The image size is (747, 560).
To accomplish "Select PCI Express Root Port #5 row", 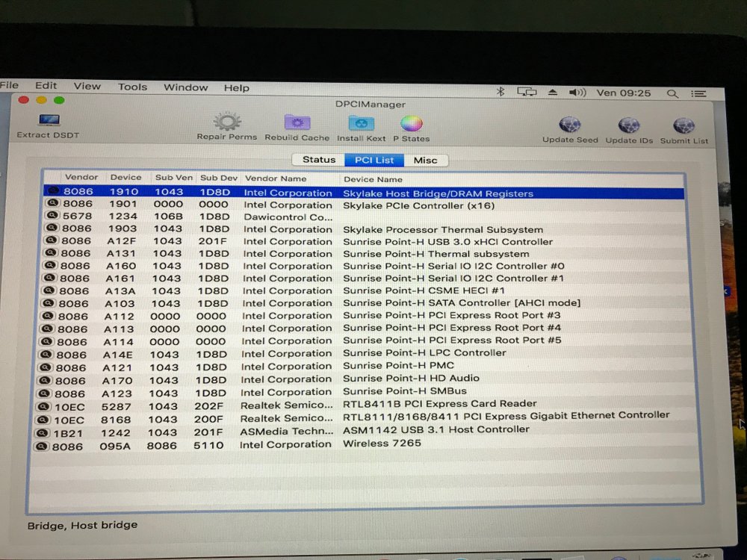I will click(364, 341).
